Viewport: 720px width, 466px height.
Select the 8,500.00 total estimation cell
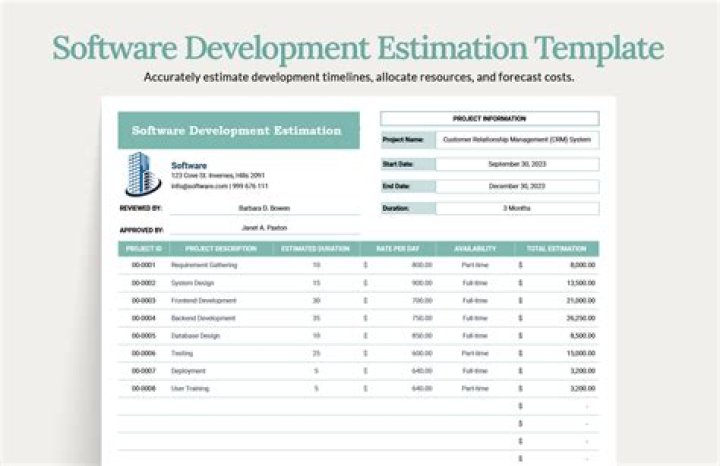pyautogui.click(x=582, y=336)
